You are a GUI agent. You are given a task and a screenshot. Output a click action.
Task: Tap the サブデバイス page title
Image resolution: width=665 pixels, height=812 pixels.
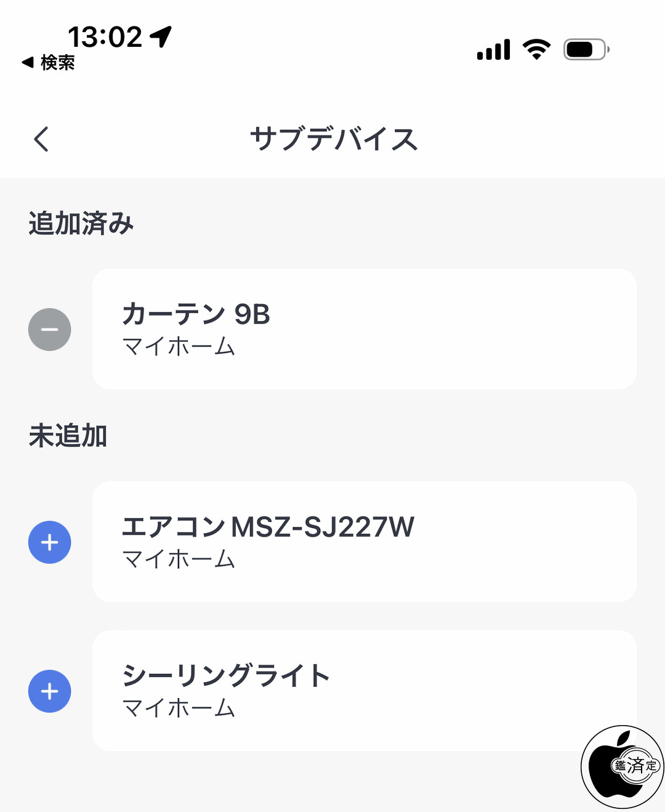click(x=333, y=139)
